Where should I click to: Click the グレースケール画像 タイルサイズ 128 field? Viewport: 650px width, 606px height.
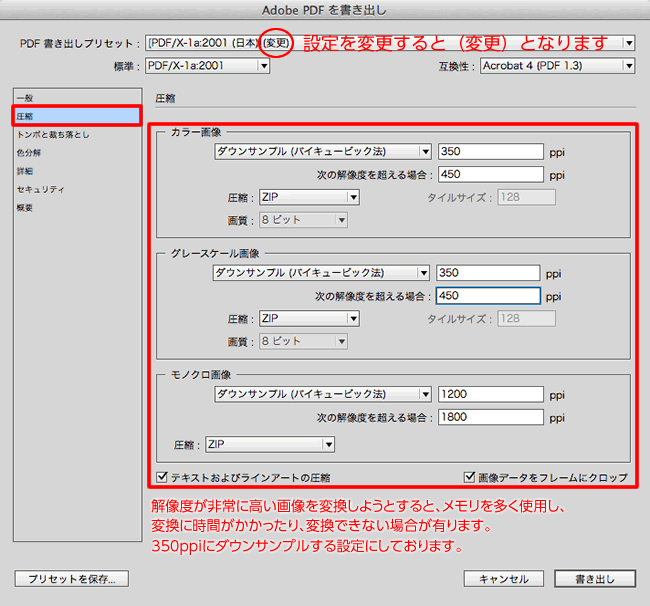pyautogui.click(x=526, y=319)
